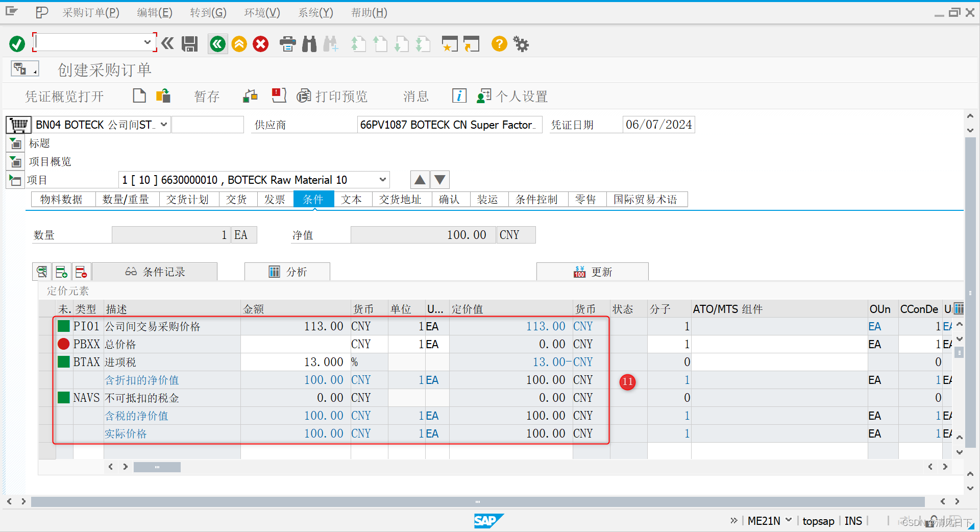Open the item selector dropdown 6630000010
Image resolution: width=980 pixels, height=532 pixels.
(x=383, y=180)
